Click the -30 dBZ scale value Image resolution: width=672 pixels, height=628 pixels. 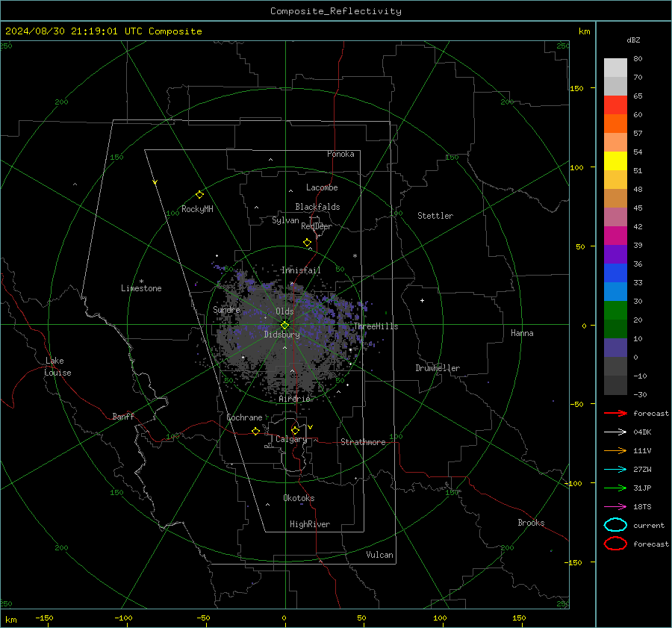tap(640, 395)
